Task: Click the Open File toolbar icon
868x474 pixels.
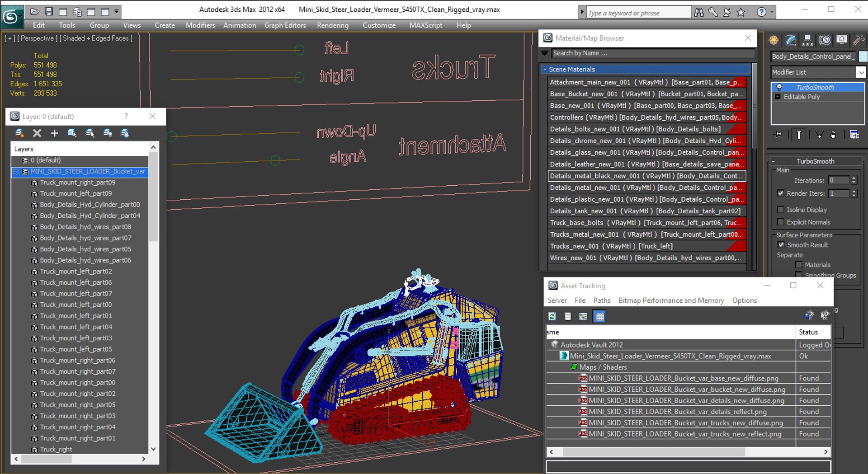Action: (35, 11)
